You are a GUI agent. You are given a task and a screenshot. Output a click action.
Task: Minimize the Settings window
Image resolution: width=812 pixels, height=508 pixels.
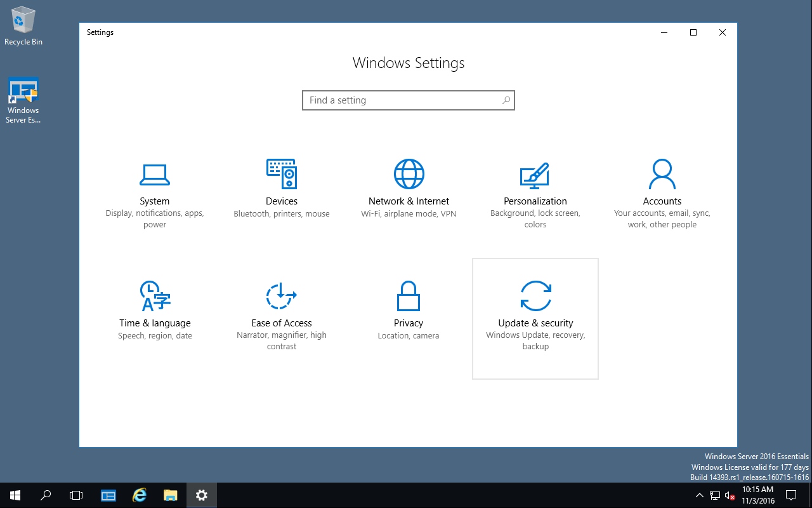[664, 32]
